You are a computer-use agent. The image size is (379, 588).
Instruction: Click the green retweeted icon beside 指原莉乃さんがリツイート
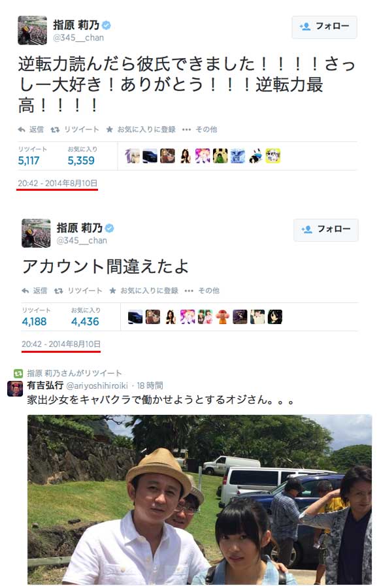tap(18, 373)
